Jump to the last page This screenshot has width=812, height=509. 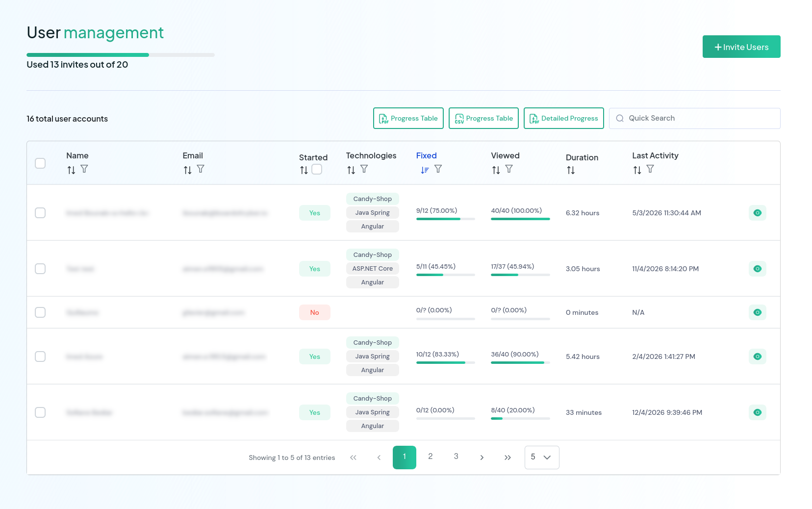507,458
